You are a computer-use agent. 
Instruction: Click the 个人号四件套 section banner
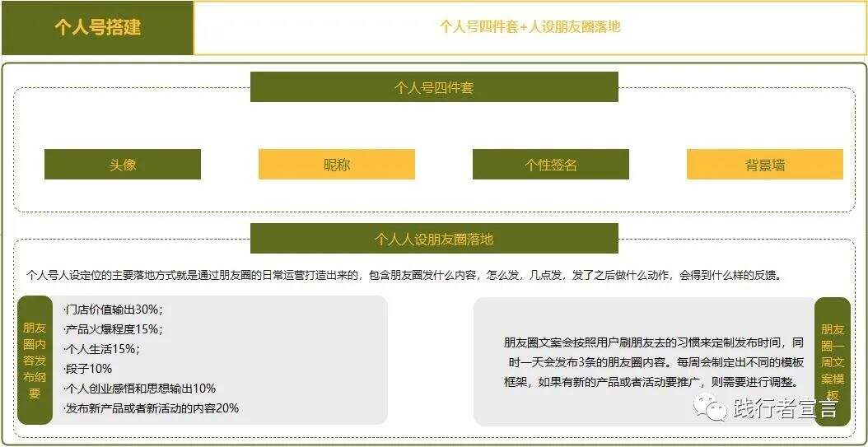[x=434, y=87]
